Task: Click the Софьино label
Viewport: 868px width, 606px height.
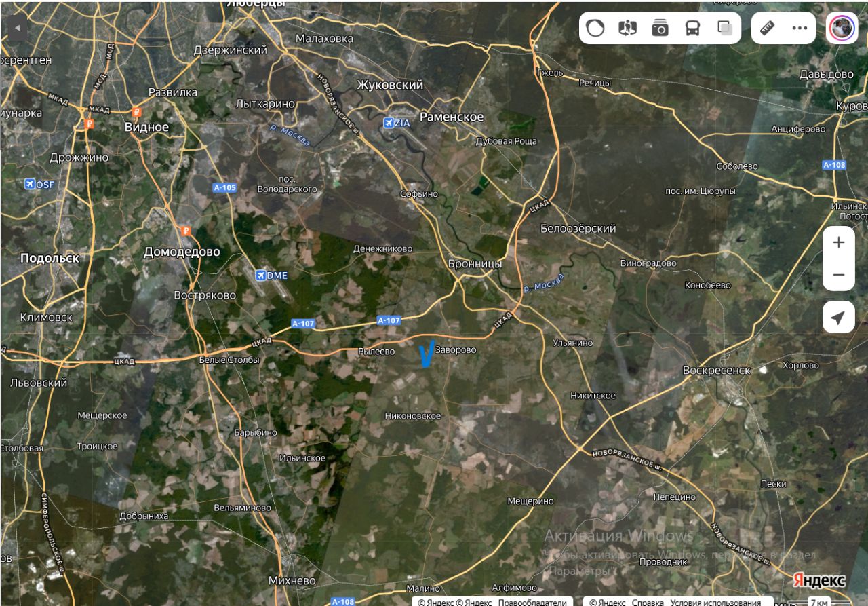Action: tap(419, 193)
